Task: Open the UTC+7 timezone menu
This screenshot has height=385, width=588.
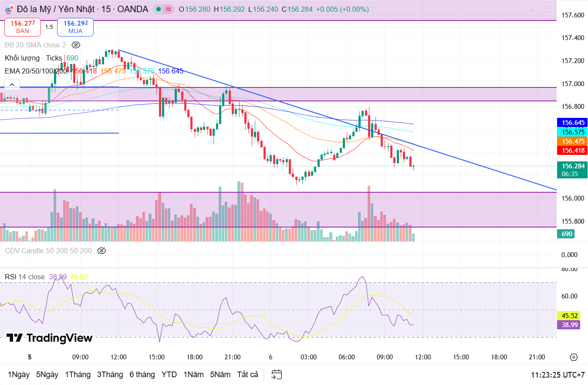Action: (x=558, y=375)
